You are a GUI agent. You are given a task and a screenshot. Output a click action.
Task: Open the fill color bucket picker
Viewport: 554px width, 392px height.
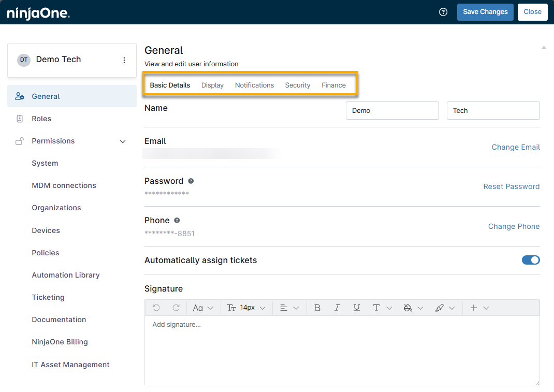click(x=413, y=308)
